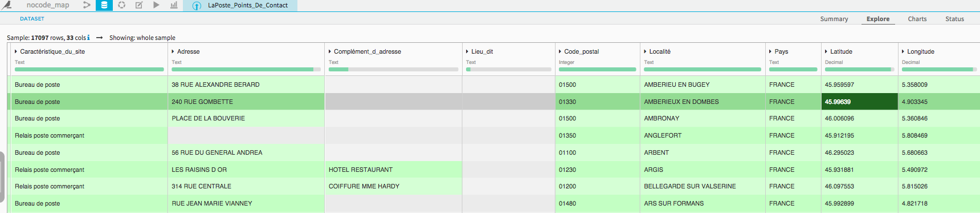Select latitude cell 46.295023
This screenshot has width=980, height=213.
[860, 152]
